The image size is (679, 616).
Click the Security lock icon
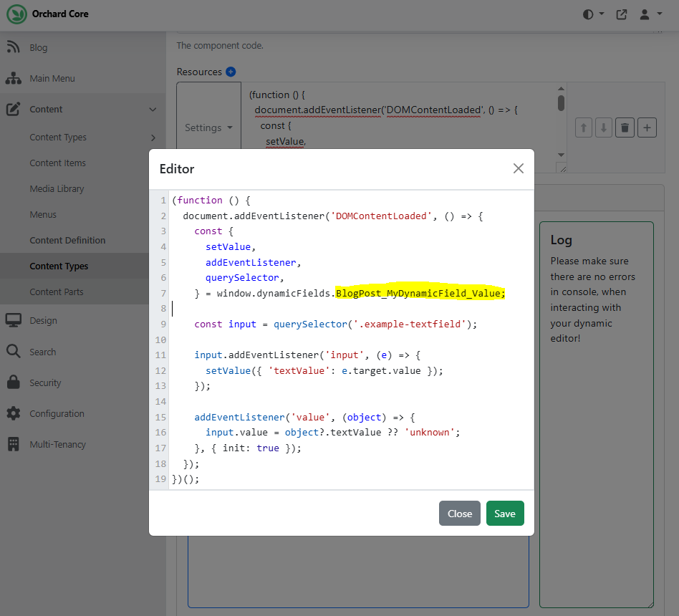pyautogui.click(x=14, y=382)
